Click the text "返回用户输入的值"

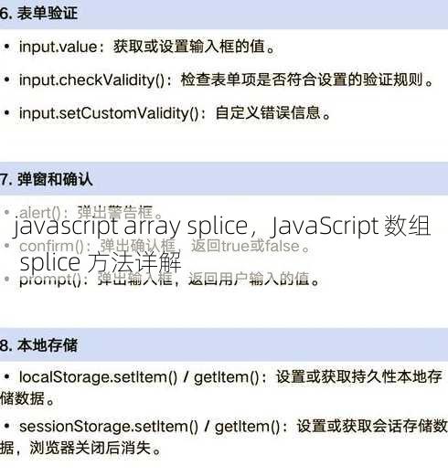point(249,279)
